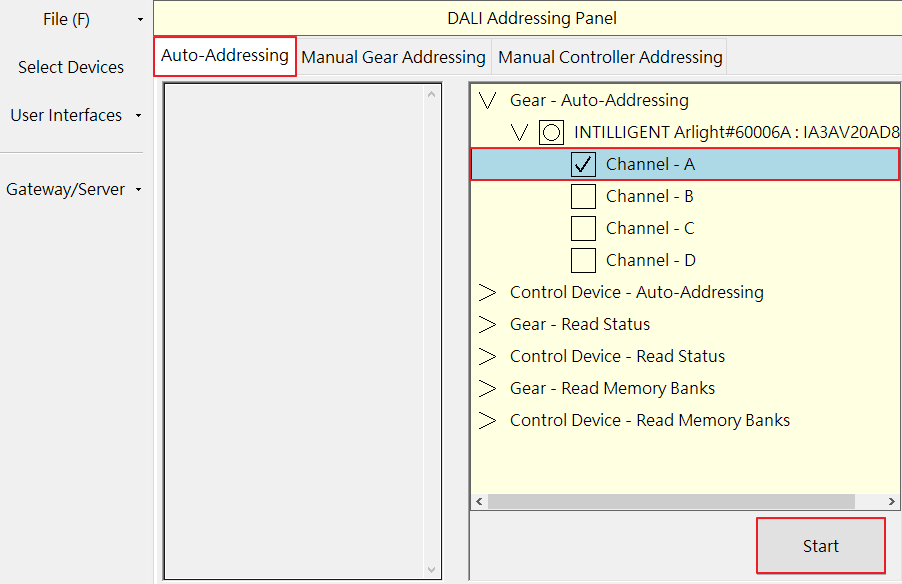Click Select Devices in the sidebar

[x=71, y=67]
